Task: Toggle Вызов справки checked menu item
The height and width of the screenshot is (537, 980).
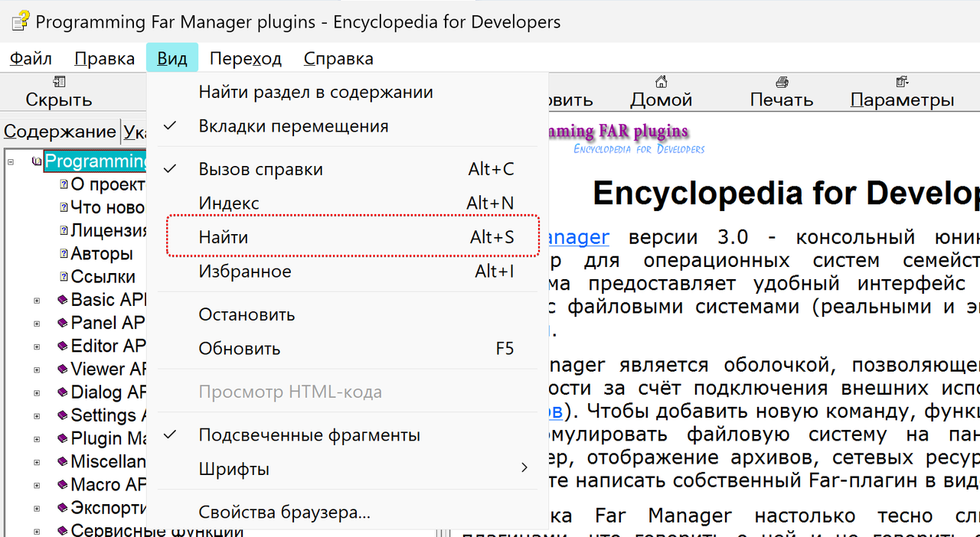Action: pyautogui.click(x=348, y=169)
